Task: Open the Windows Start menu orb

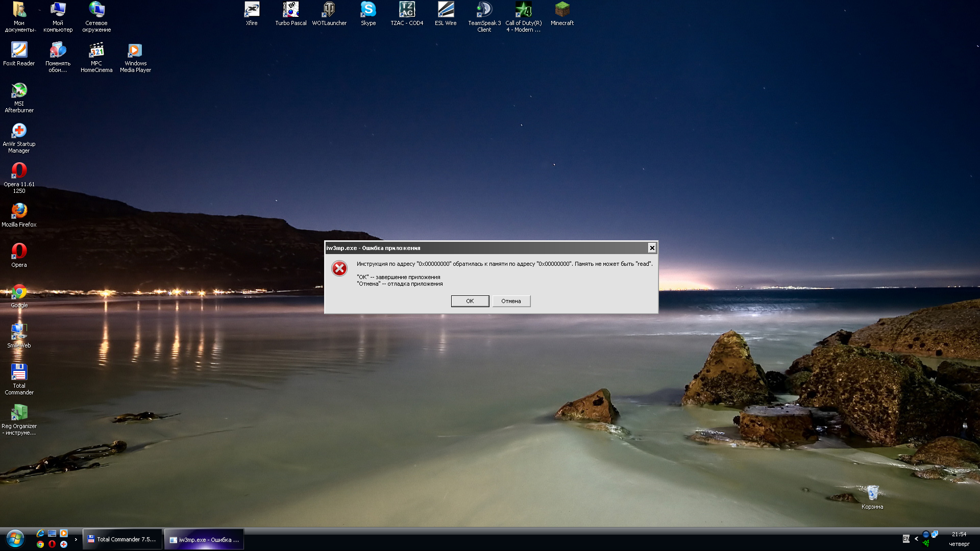Action: (15, 539)
